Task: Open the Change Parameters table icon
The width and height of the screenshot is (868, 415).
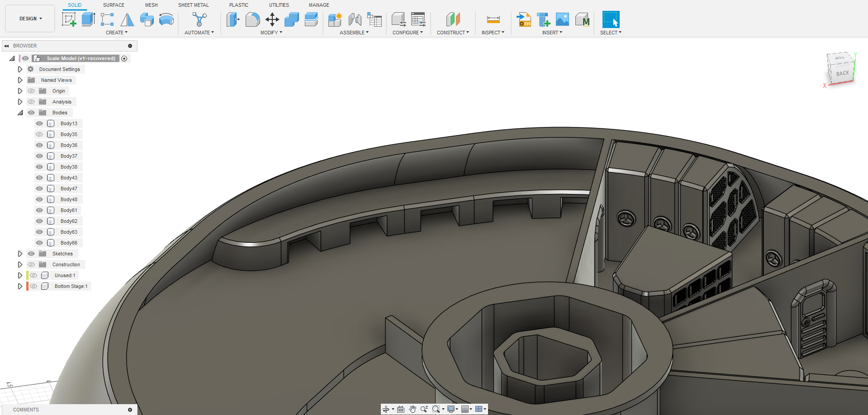Action: click(x=418, y=19)
